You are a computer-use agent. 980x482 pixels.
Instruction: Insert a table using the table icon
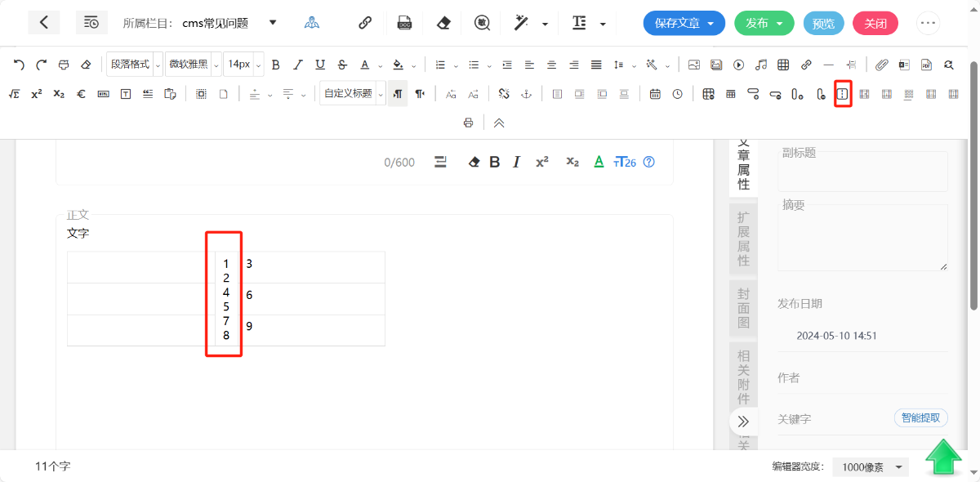coord(783,65)
